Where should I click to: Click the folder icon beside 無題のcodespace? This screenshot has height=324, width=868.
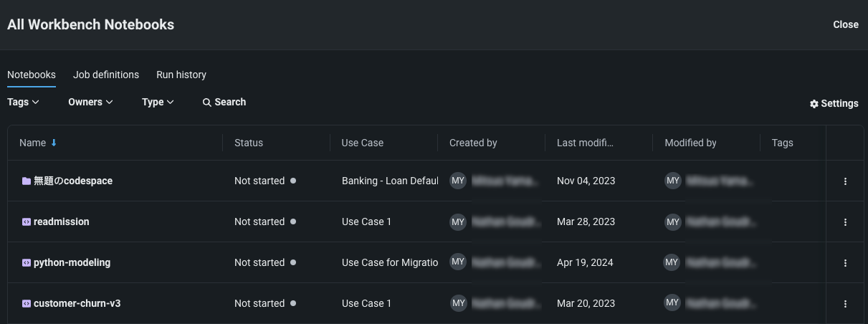[x=27, y=181]
